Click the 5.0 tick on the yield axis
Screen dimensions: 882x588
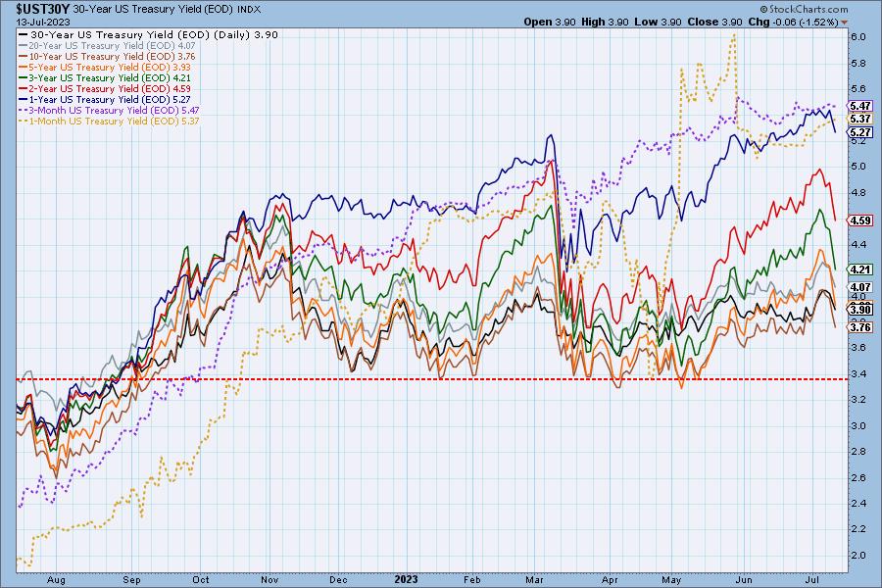pyautogui.click(x=857, y=166)
